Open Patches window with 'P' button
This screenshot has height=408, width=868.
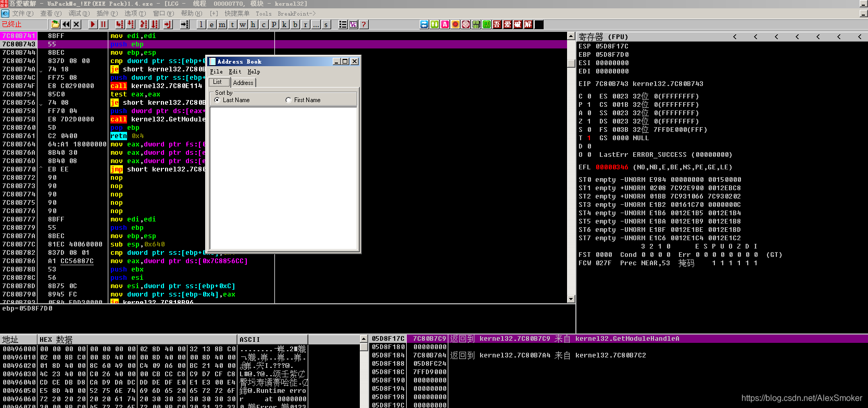(274, 24)
